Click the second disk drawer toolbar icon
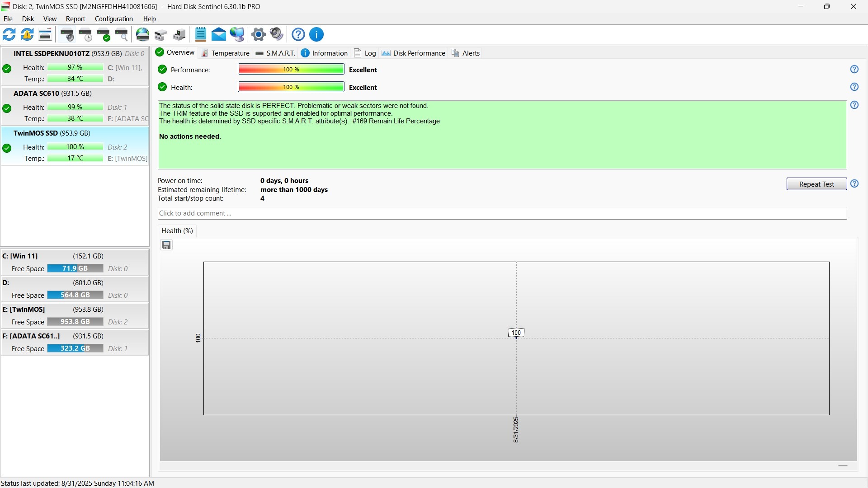868x488 pixels. tap(179, 34)
